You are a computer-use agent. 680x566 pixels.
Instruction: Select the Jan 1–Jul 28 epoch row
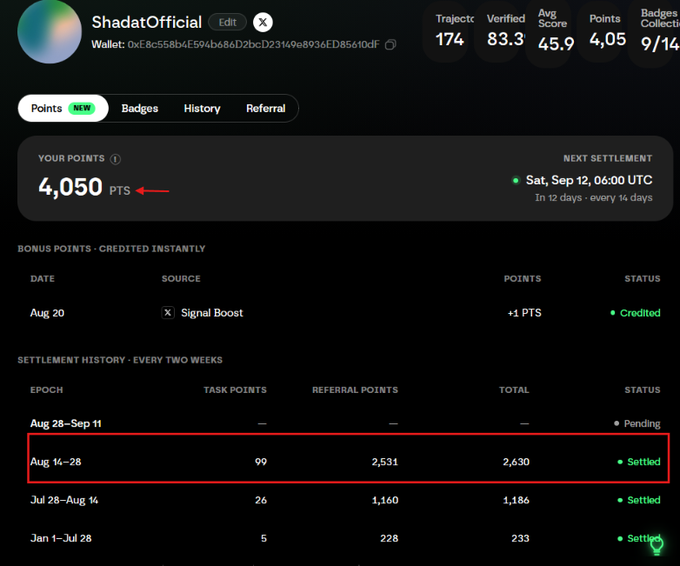tap(345, 538)
